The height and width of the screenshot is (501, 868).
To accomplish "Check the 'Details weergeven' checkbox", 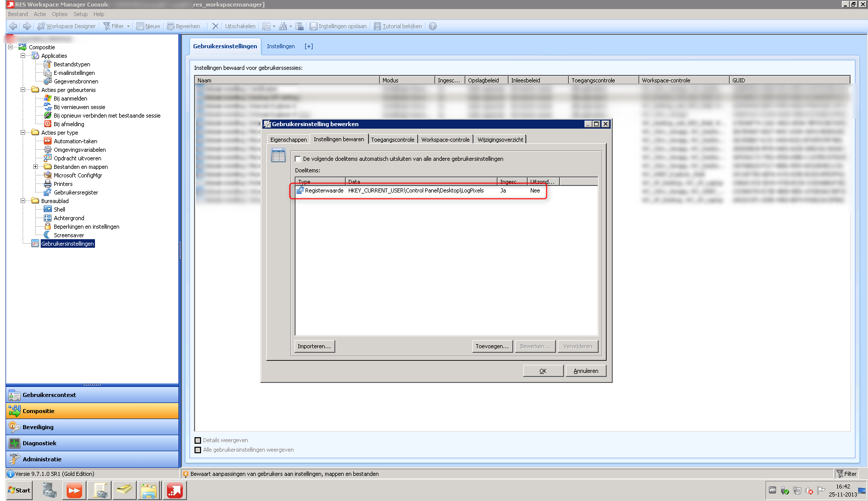I will coord(198,440).
